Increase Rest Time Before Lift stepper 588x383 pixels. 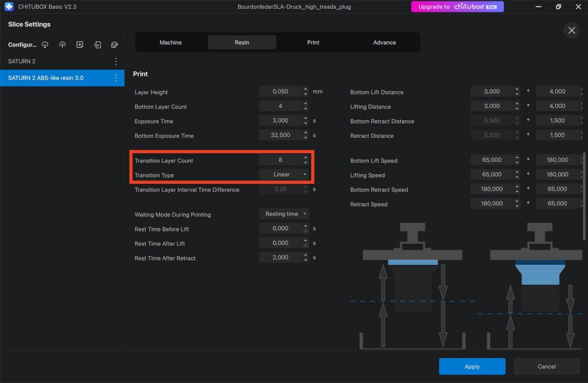(x=306, y=226)
